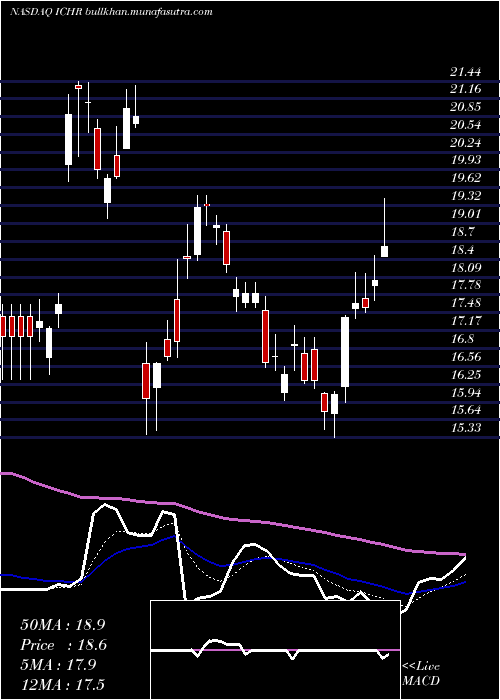This screenshot has height=700, width=500.
Task: Click the NASDAQ ICHR bullkhan.munafasutra.com title
Action: [x=111, y=12]
